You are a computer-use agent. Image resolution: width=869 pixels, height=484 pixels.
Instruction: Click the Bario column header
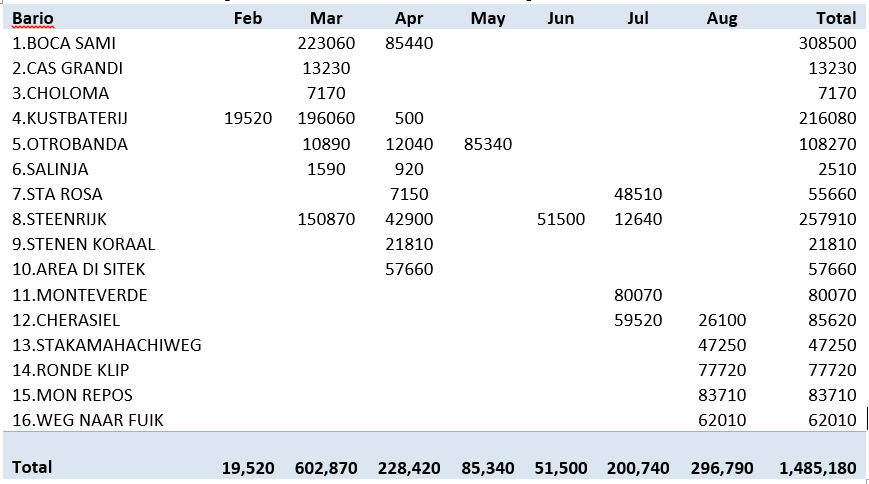coord(33,18)
